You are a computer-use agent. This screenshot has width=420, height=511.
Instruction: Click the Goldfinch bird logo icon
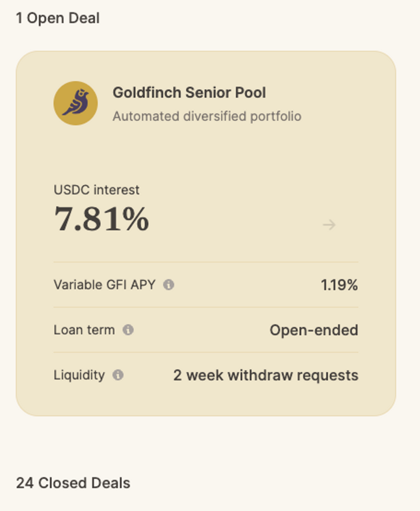(x=75, y=103)
